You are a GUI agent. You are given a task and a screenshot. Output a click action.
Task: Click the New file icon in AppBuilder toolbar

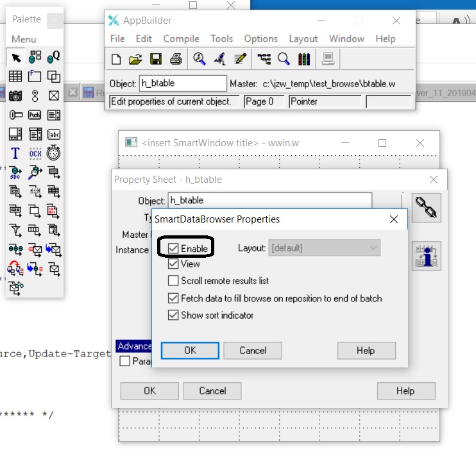click(116, 59)
